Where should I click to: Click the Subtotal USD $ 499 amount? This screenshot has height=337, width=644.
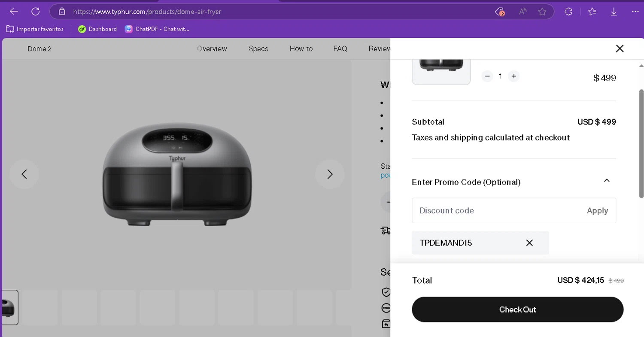point(597,122)
